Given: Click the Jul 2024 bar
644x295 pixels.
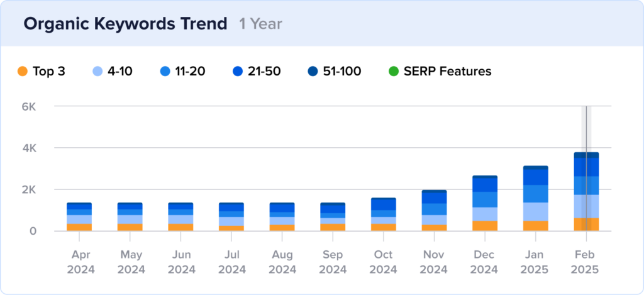Looking at the screenshot, I should (231, 216).
